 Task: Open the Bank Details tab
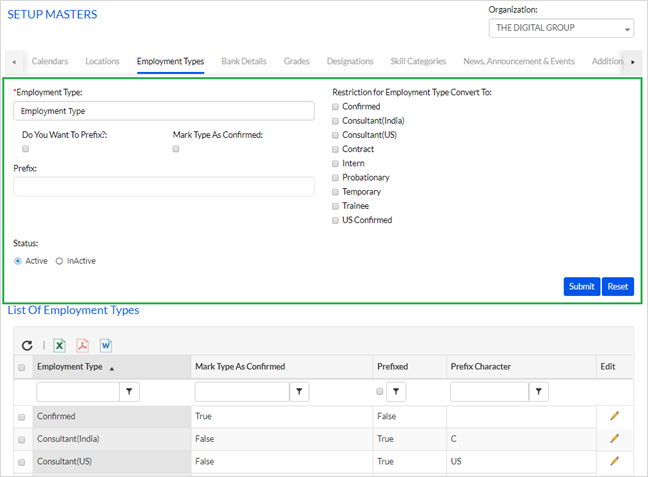pos(244,61)
